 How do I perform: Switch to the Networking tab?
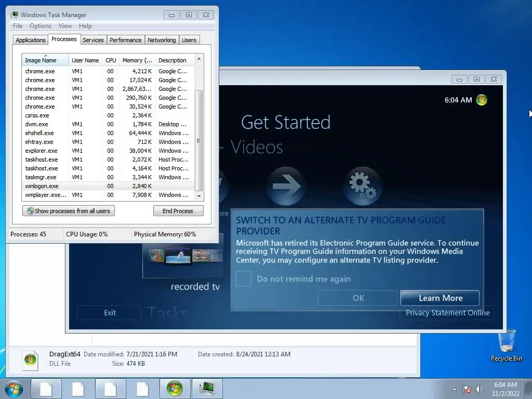pos(162,40)
